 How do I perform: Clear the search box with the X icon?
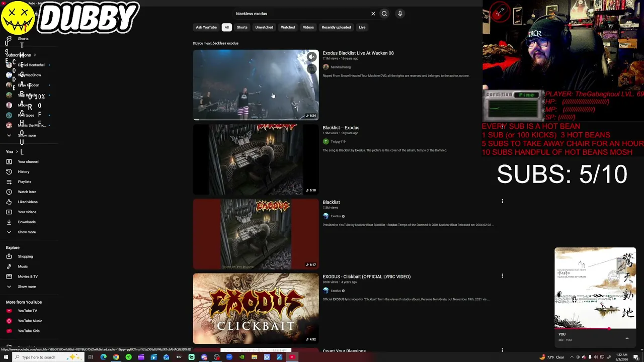tap(373, 14)
